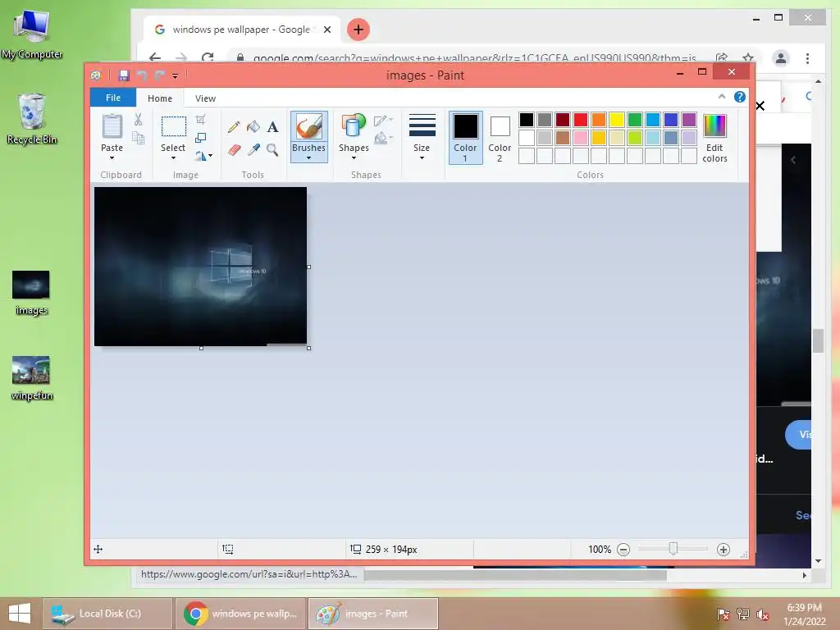Click the Brushes tool button
840x630 pixels.
coord(308,137)
